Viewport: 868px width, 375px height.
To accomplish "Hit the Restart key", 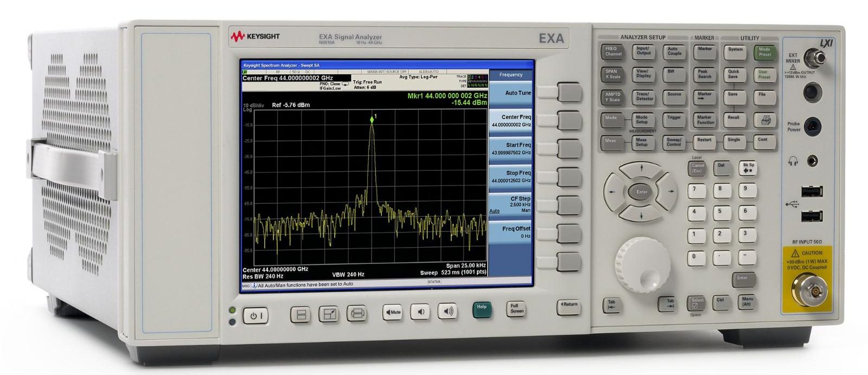I will point(704,142).
